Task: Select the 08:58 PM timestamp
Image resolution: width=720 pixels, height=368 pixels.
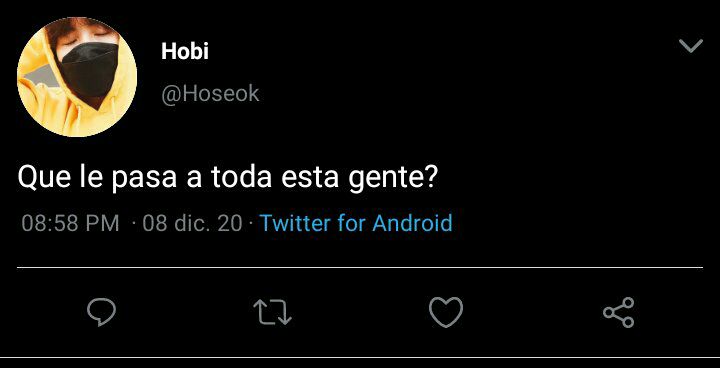Action: [70, 224]
